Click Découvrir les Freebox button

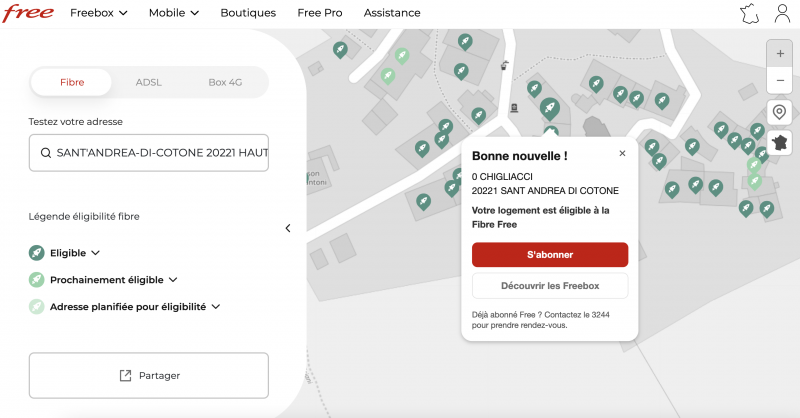click(x=549, y=286)
